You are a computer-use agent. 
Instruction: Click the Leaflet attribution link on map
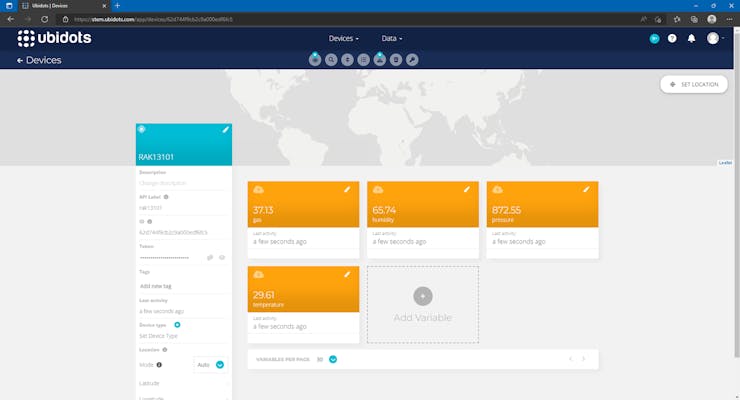click(725, 163)
